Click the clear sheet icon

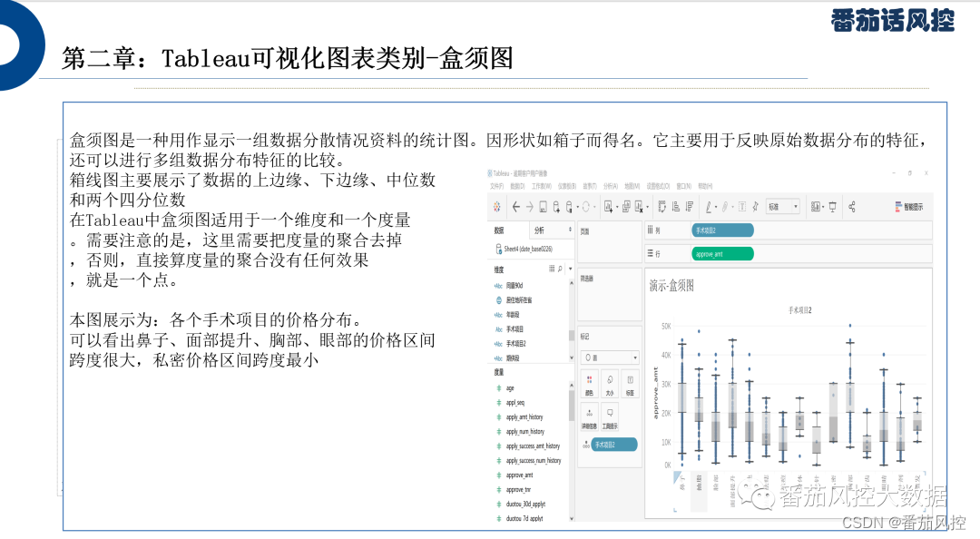click(x=639, y=206)
